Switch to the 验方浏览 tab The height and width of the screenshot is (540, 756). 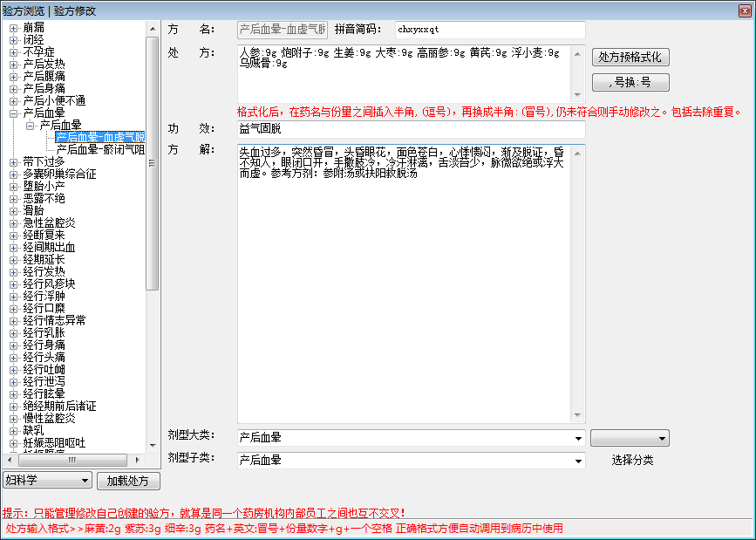(24, 10)
